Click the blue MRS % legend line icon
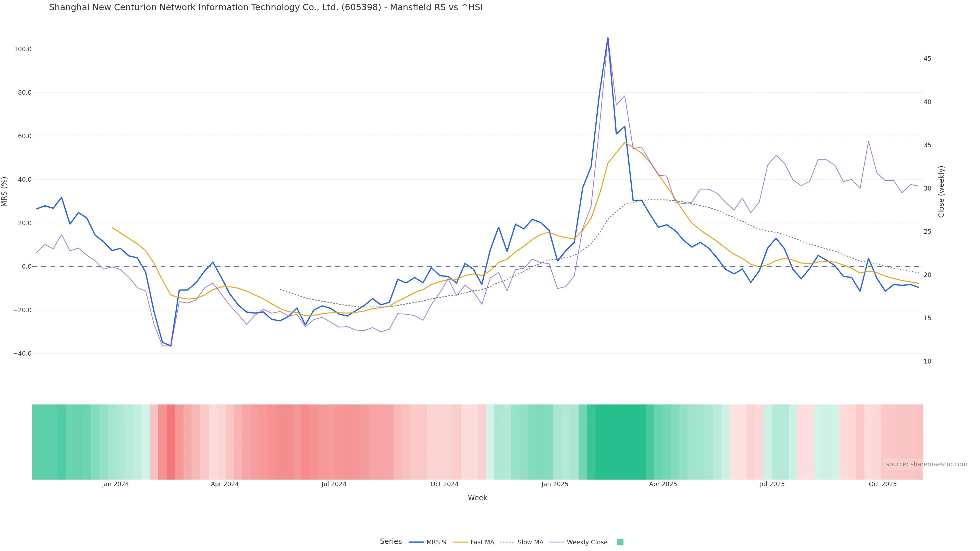This screenshot has height=551, width=980. 416,542
